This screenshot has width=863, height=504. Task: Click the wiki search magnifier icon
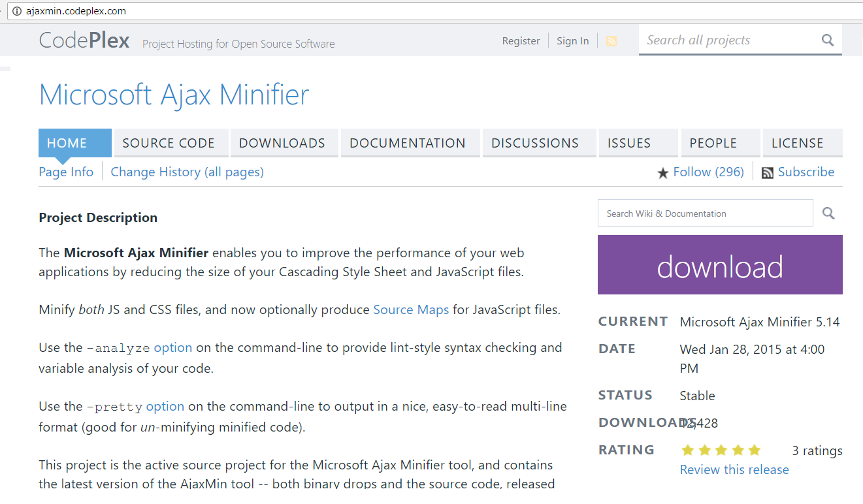(828, 213)
